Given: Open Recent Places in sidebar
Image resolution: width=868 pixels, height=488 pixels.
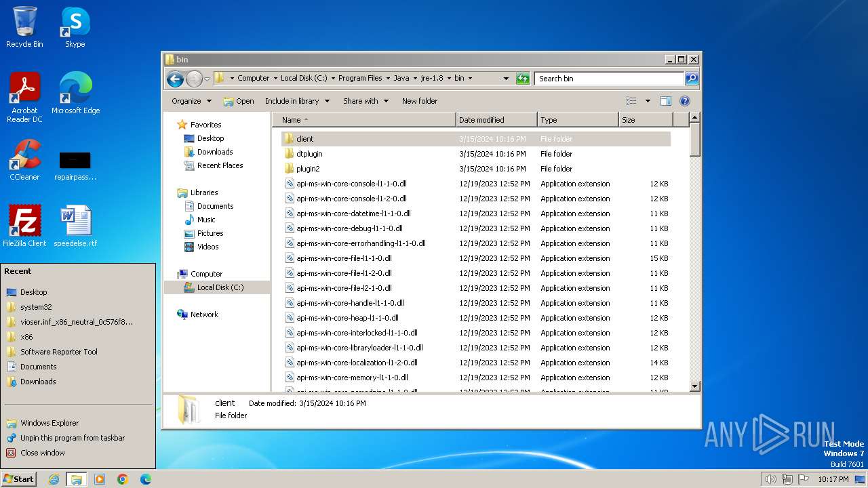Looking at the screenshot, I should (x=220, y=165).
